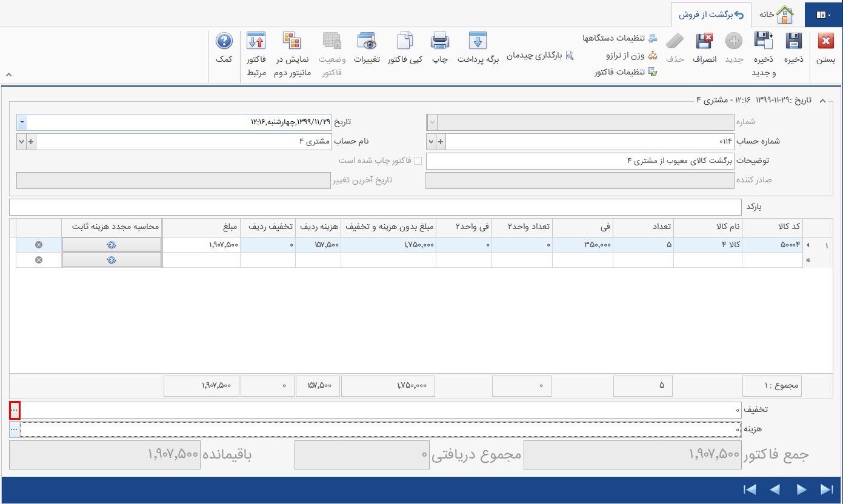The height and width of the screenshot is (504, 843).
Task: Expand the نام حساب account dropdown
Action: point(21,141)
